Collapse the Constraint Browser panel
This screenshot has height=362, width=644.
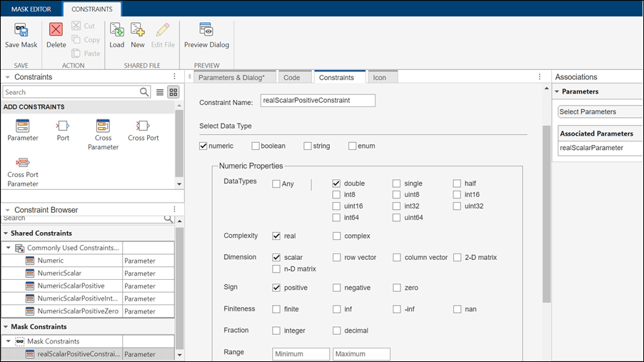pyautogui.click(x=7, y=209)
